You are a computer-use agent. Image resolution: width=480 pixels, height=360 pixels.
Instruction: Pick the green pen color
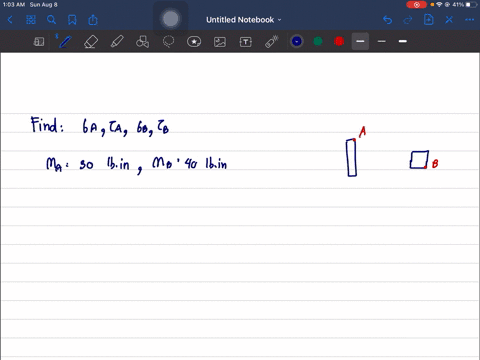coord(318,41)
